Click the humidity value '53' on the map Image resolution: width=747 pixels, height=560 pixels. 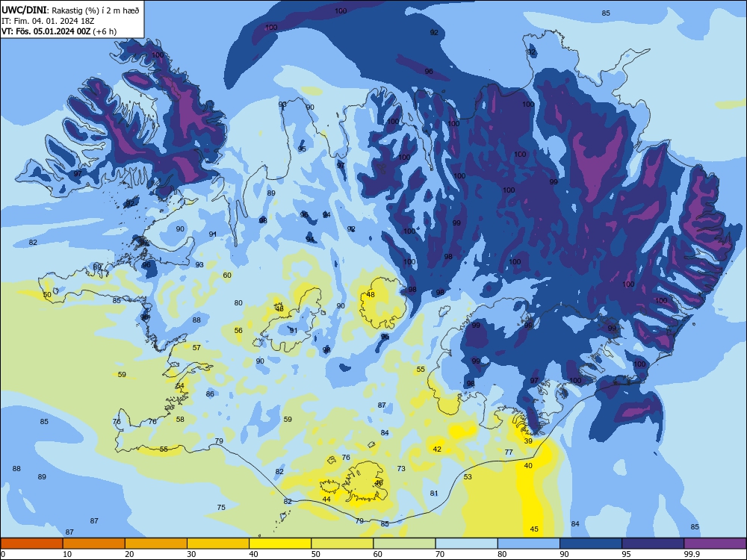pos(468,476)
